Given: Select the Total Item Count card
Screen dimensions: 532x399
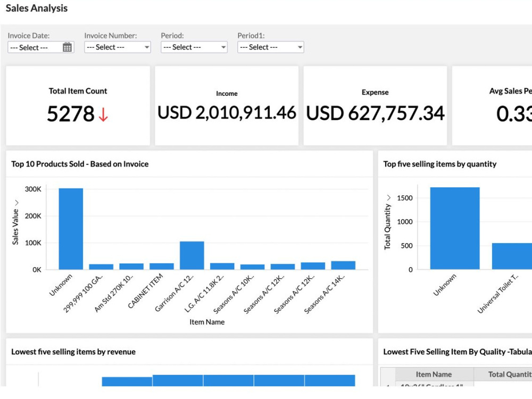Looking at the screenshot, I should tap(78, 105).
